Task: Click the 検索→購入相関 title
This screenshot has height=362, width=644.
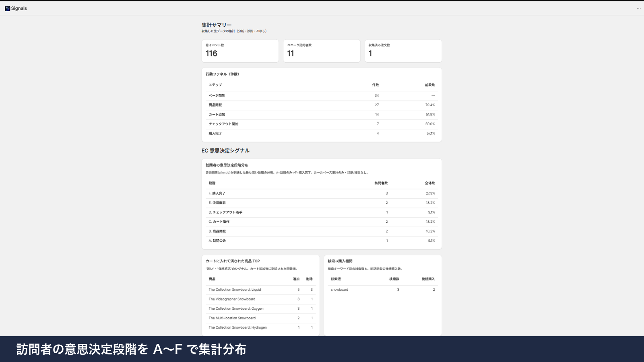Action: click(340, 261)
